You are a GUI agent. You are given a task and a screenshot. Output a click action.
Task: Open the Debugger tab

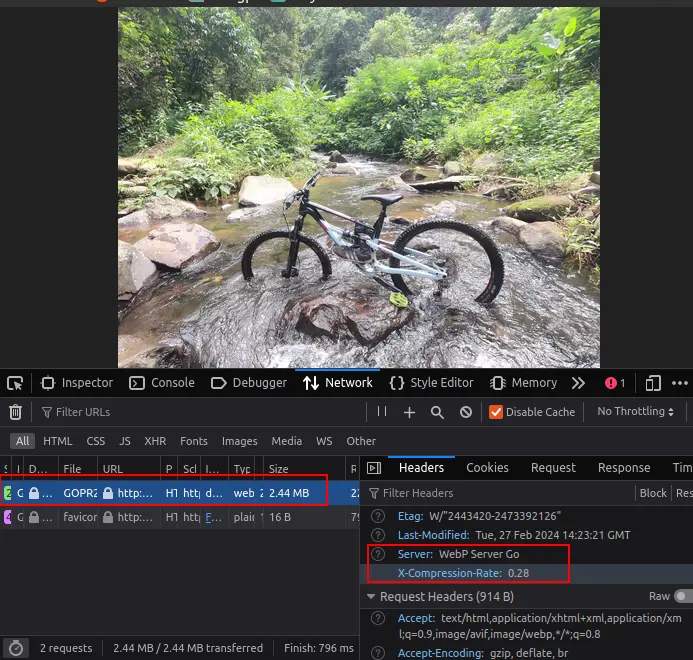click(249, 383)
